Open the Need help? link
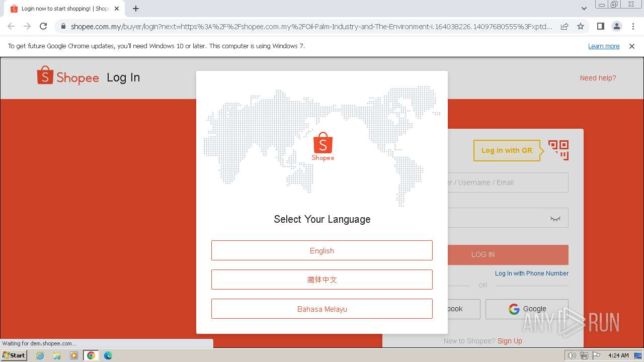644x362 pixels. [598, 78]
